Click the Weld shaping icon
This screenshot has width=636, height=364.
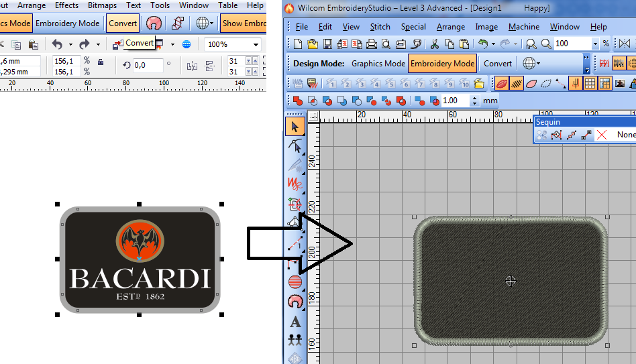[298, 101]
